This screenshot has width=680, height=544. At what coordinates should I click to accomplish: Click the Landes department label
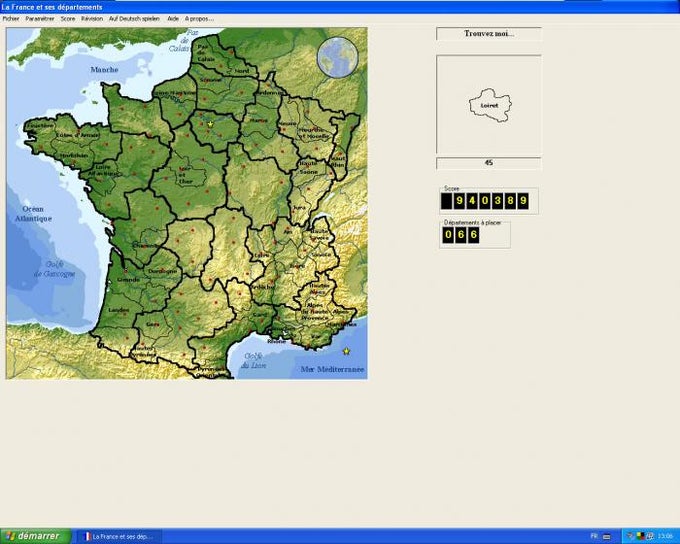[x=119, y=310]
